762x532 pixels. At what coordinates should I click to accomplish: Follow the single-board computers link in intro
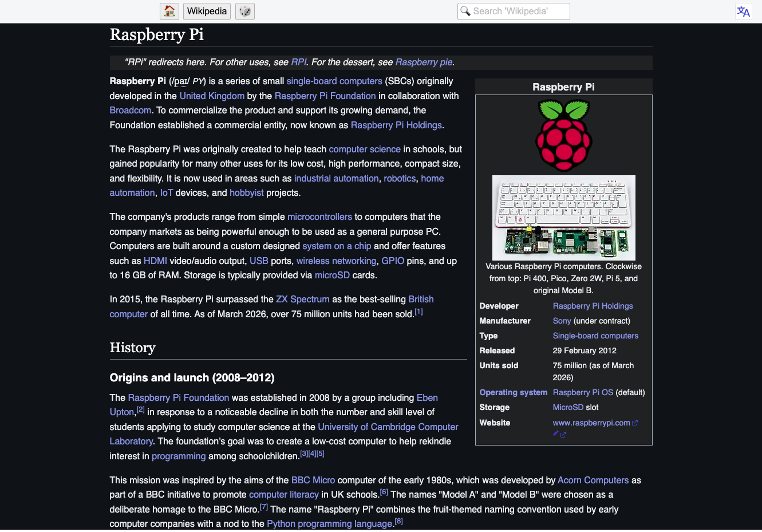click(x=334, y=81)
